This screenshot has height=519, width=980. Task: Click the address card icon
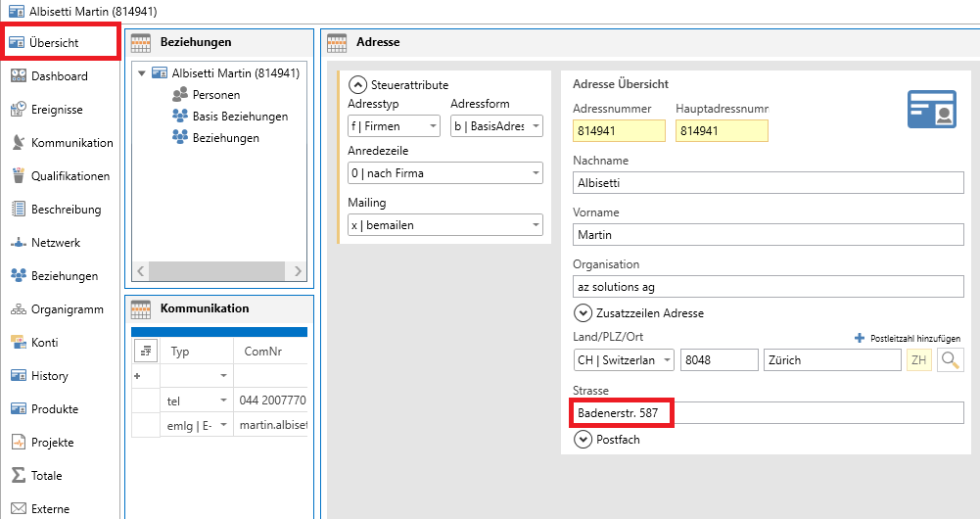931,109
